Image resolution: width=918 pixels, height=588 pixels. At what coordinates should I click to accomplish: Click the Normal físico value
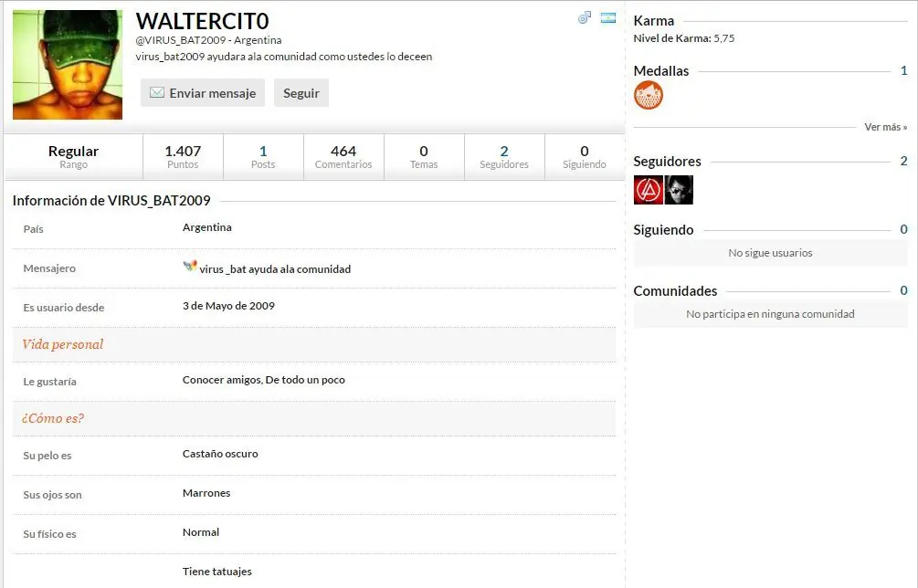pyautogui.click(x=201, y=532)
